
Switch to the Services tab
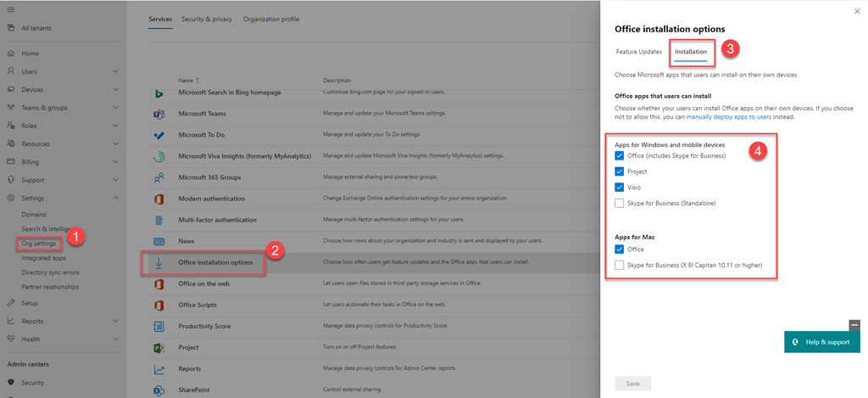[160, 20]
